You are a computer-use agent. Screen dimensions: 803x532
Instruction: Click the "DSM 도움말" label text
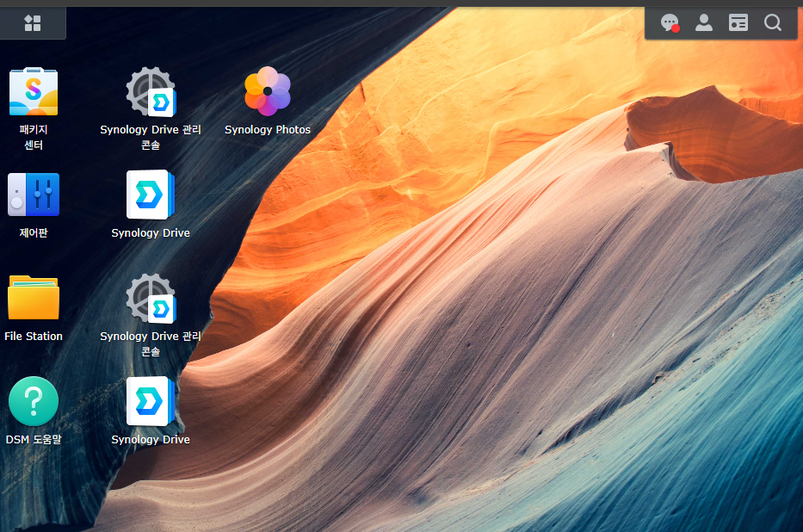coord(34,440)
